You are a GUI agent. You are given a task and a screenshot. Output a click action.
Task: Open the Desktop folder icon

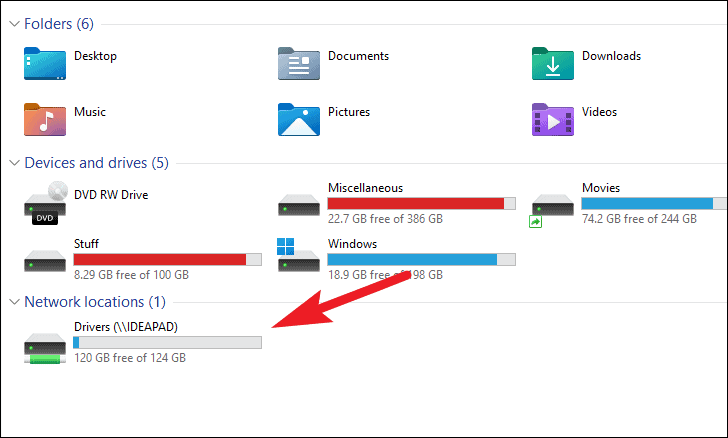point(45,64)
